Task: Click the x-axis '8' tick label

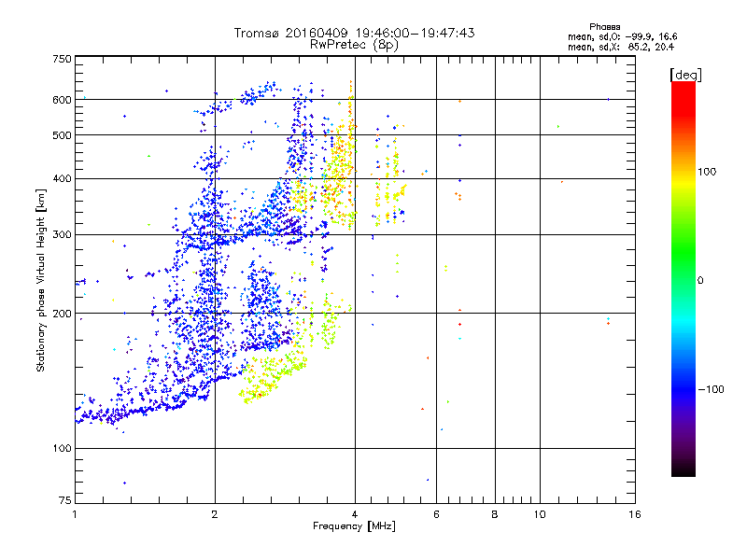Action: click(495, 514)
